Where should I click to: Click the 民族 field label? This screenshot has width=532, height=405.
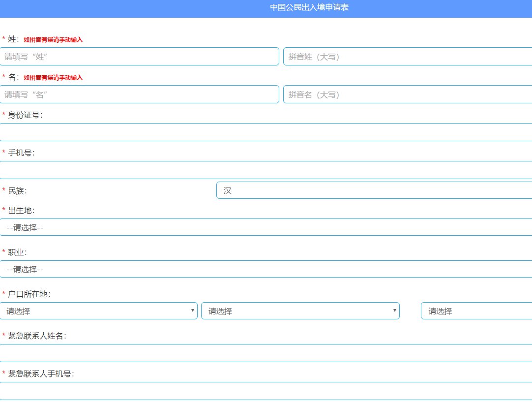18,190
